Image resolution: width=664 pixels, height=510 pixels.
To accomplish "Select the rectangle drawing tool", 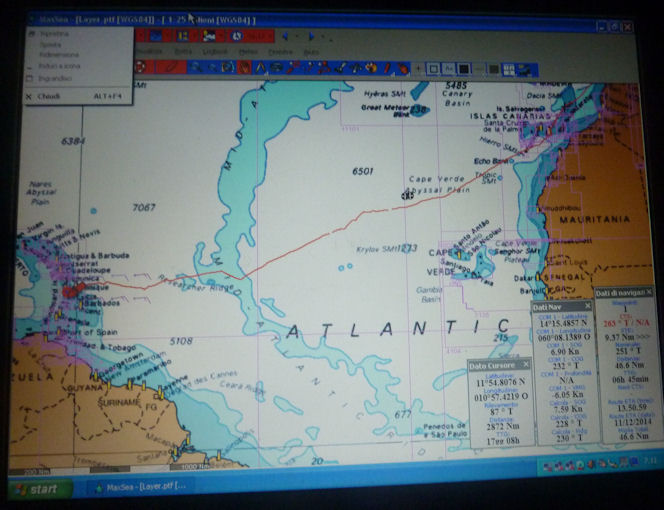I will pyautogui.click(x=433, y=69).
